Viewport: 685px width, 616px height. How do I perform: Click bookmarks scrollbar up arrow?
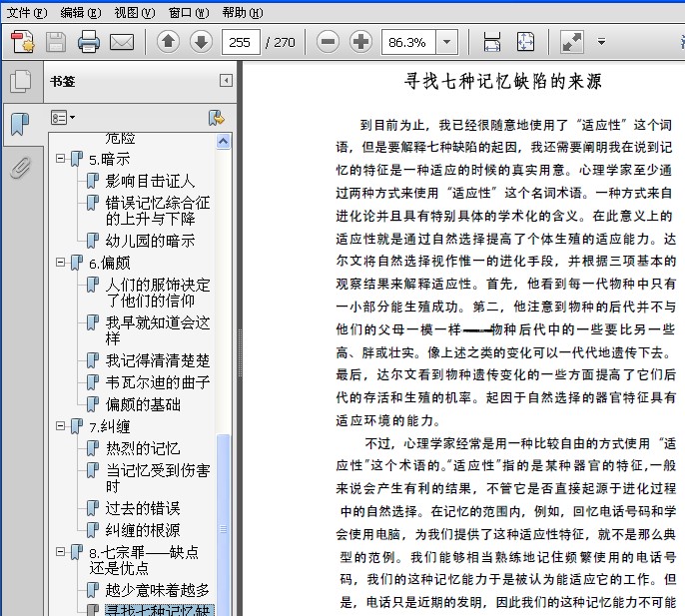[223, 141]
